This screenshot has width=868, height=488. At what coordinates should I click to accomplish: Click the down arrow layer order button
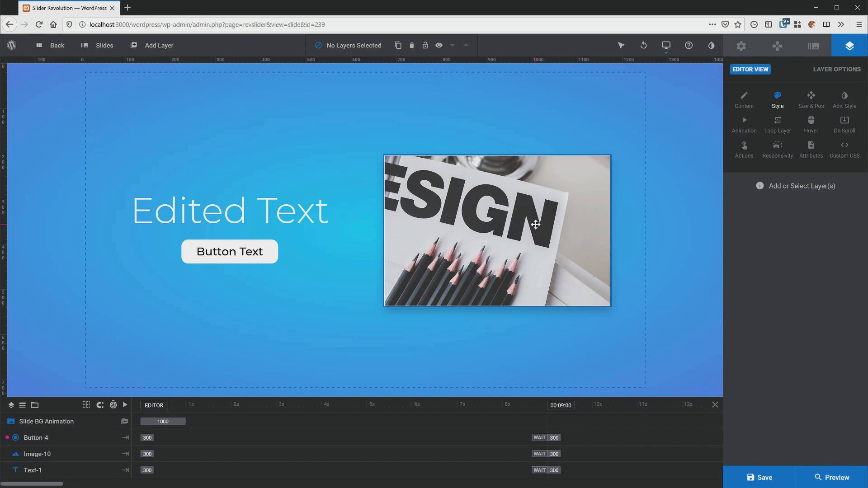tap(452, 45)
